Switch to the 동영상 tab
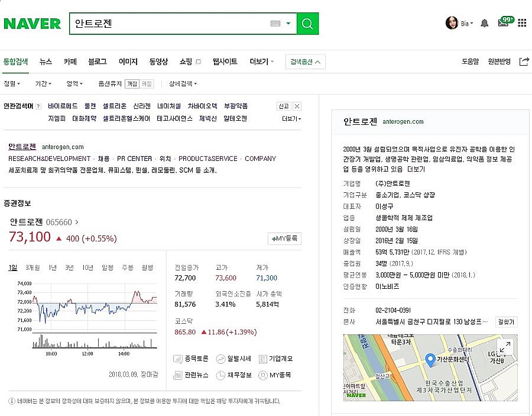 (x=158, y=62)
